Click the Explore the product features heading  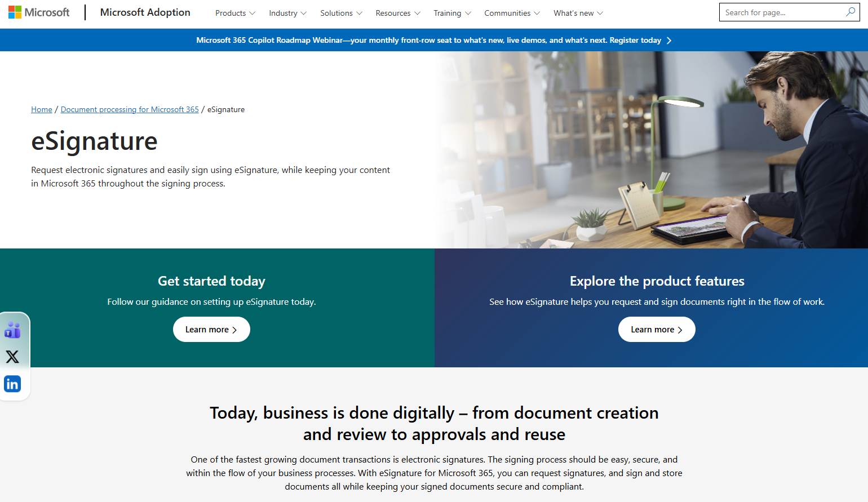coord(657,281)
